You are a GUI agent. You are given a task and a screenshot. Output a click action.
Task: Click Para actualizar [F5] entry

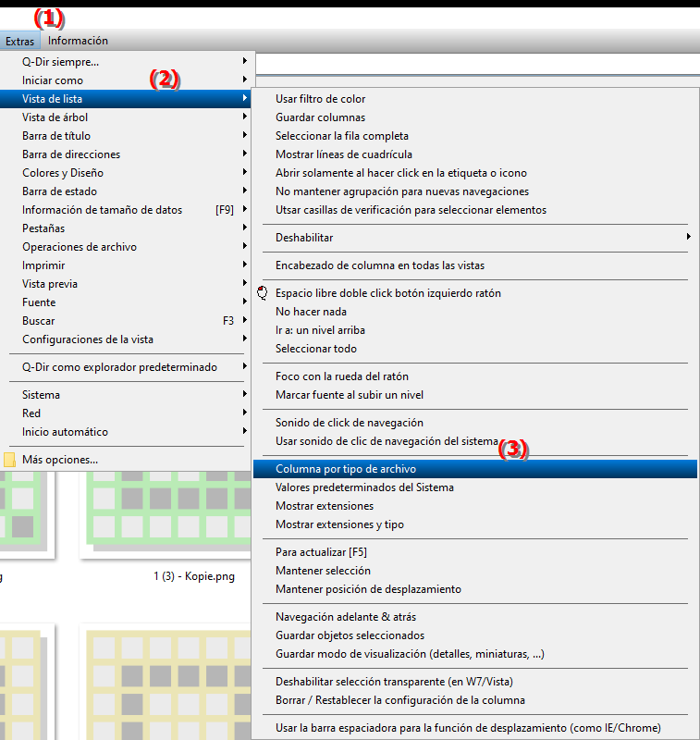point(475,552)
